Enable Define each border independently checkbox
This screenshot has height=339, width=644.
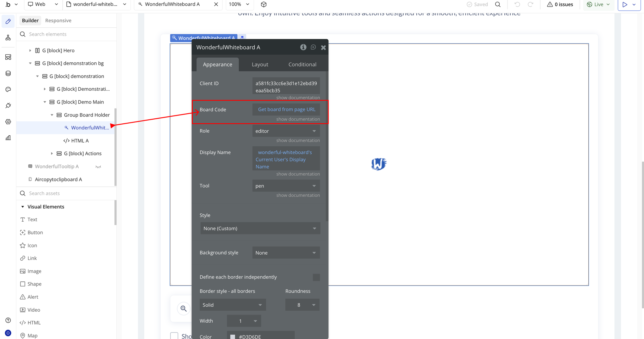(x=316, y=277)
